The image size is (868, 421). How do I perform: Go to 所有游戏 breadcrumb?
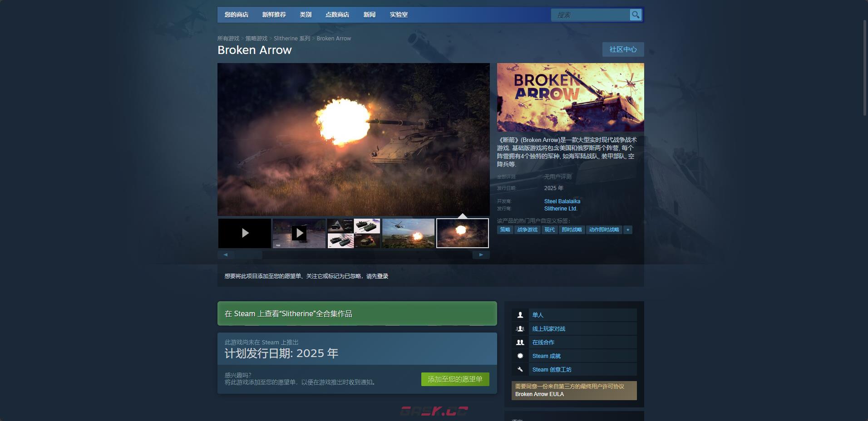[228, 39]
